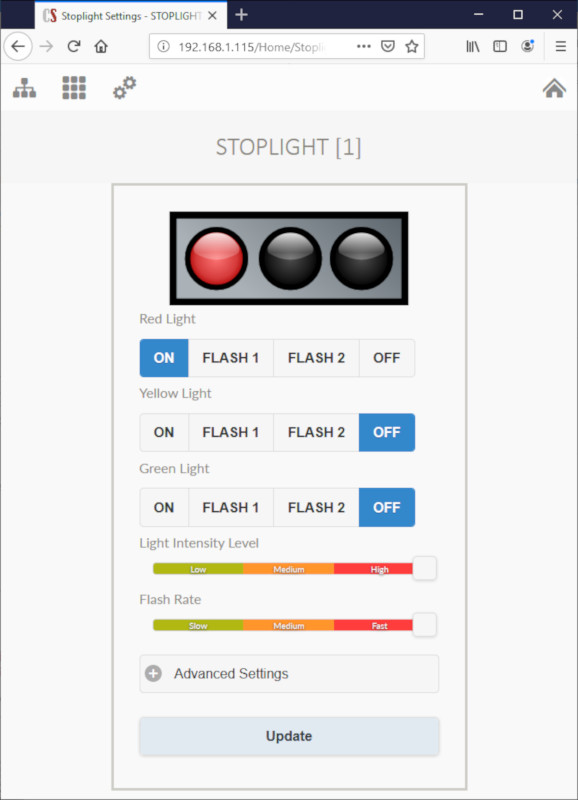This screenshot has height=800, width=578.
Task: Save the page to Pocket
Action: pos(388,46)
